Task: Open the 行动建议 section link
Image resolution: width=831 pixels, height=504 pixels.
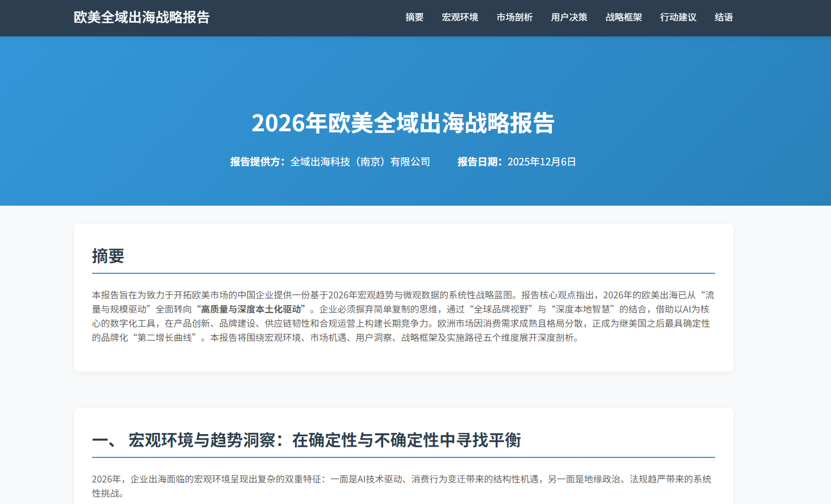Action: click(x=678, y=18)
